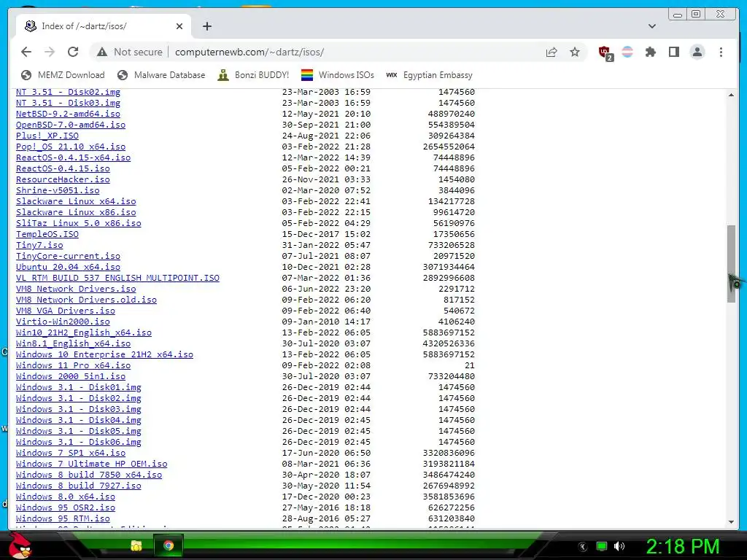Click the striped flag extension icon
Image resolution: width=747 pixels, height=560 pixels.
coord(627,52)
